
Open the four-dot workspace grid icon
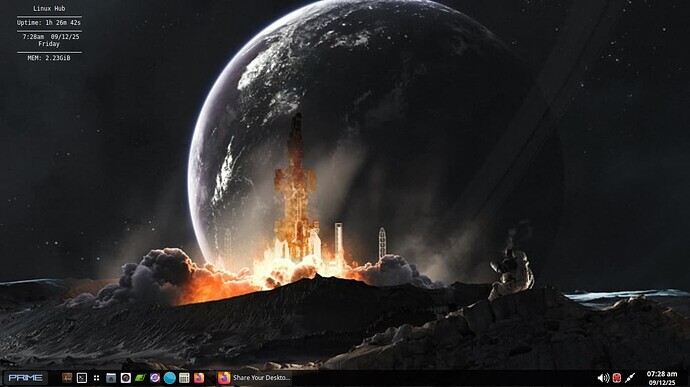pyautogui.click(x=96, y=378)
